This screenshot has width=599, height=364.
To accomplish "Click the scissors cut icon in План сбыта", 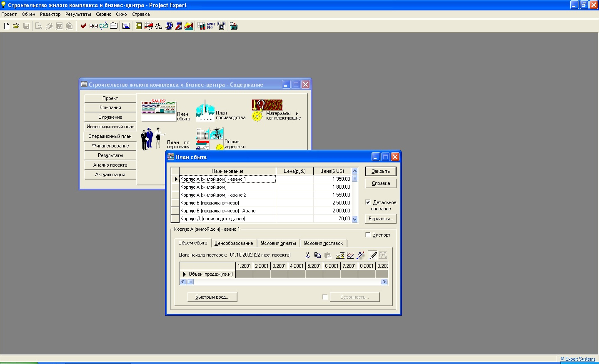I will tap(307, 255).
